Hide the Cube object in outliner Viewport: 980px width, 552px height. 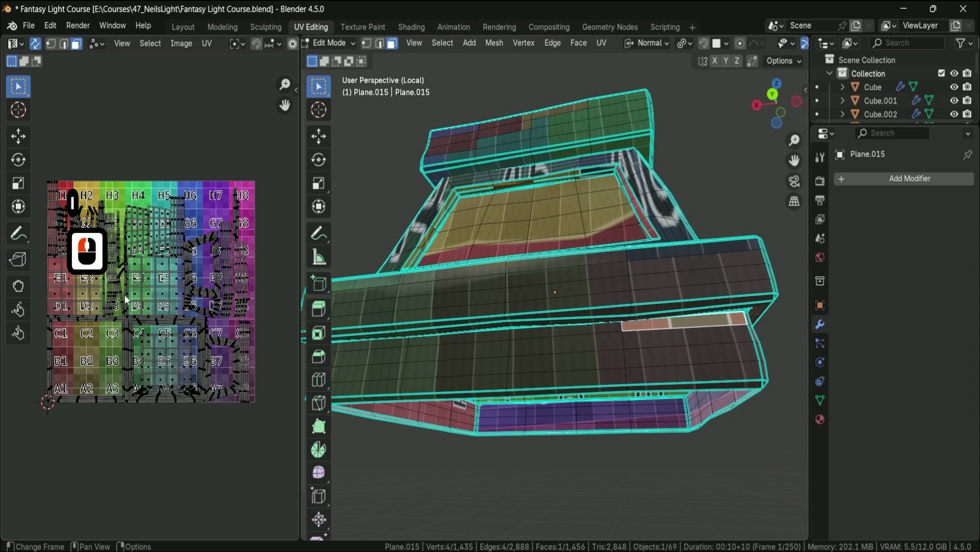(953, 87)
